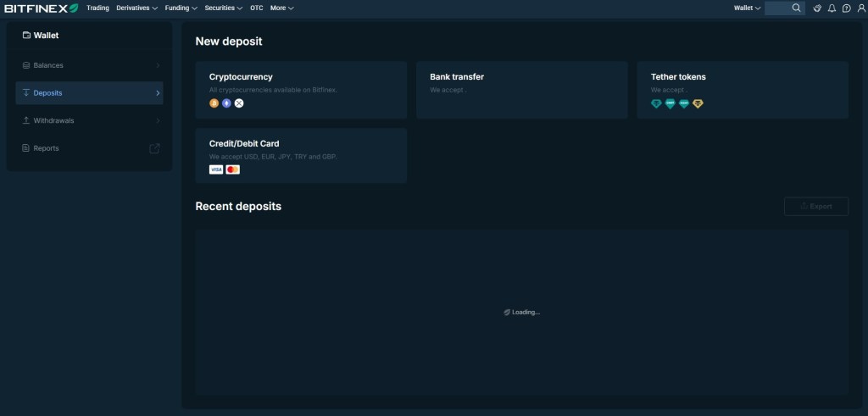Expand the Deposits chevron arrow
The width and height of the screenshot is (868, 416).
pyautogui.click(x=158, y=93)
